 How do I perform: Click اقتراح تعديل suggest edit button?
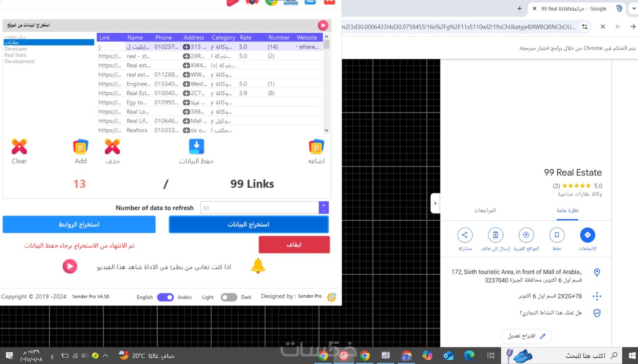(x=526, y=336)
